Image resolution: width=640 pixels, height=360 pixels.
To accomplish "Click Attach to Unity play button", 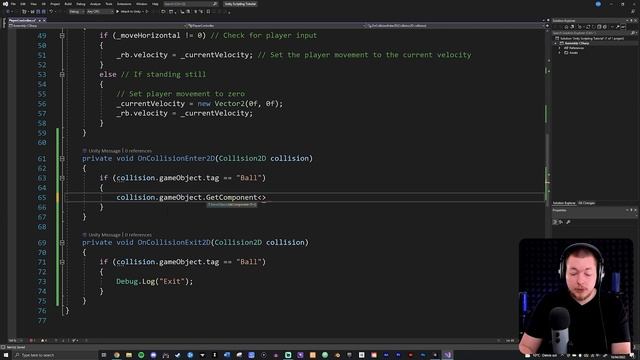I will pos(130,11).
